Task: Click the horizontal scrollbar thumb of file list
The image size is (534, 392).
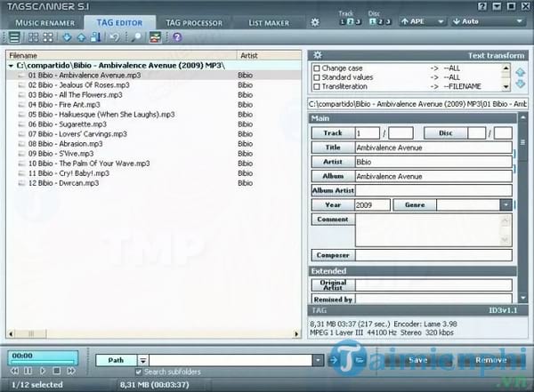Action: click(30, 334)
